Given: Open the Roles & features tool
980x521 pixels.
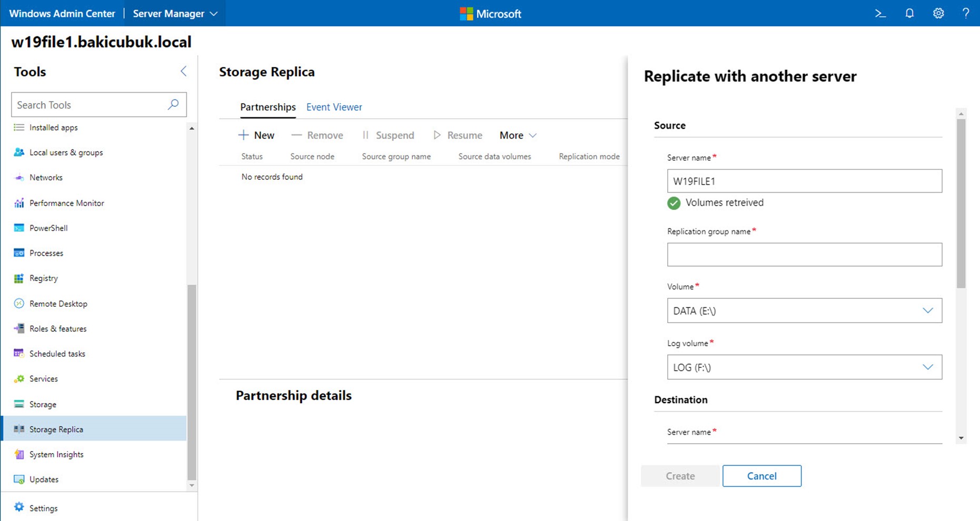Looking at the screenshot, I should tap(95, 328).
